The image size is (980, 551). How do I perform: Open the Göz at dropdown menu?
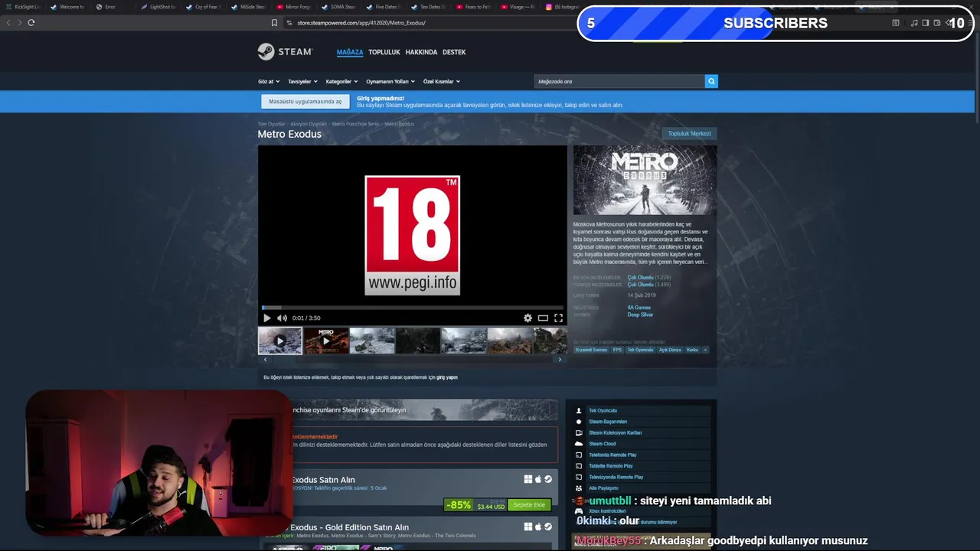[x=269, y=81]
